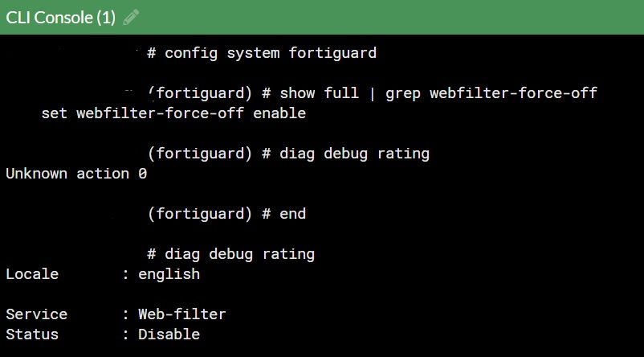The image size is (644, 357).
Task: Click the 'end' command text
Action: (x=293, y=214)
